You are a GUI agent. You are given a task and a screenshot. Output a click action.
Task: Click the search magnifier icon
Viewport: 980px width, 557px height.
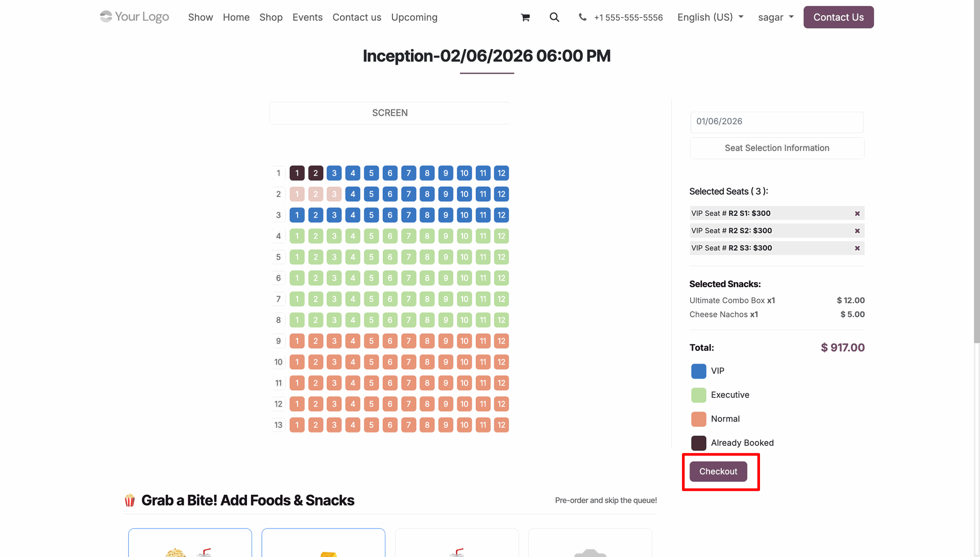click(x=554, y=17)
